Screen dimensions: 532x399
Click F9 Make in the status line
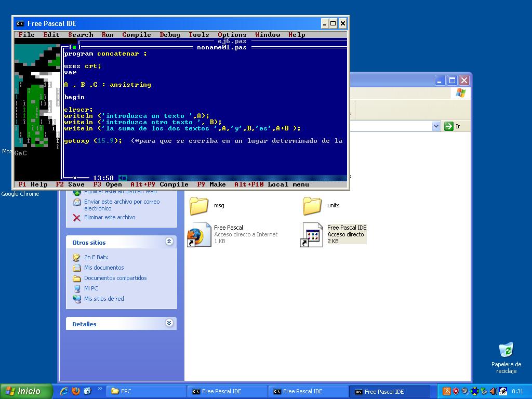pos(211,184)
